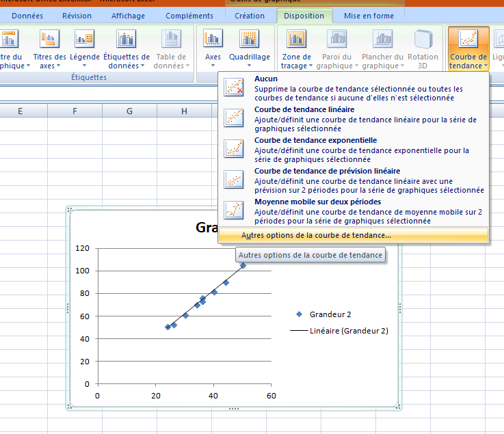This screenshot has width=504, height=434.
Task: Select the Aucun trendline icon
Action: 234,87
